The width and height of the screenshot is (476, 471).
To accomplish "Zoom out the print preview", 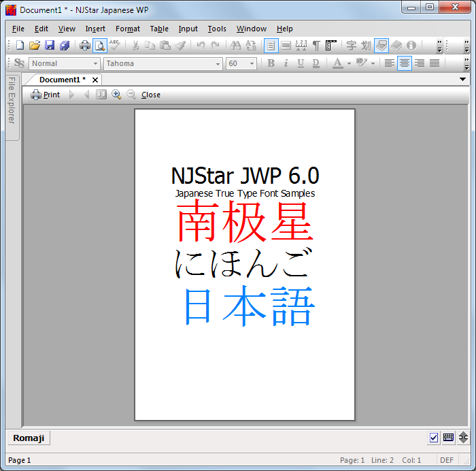I will pos(131,95).
